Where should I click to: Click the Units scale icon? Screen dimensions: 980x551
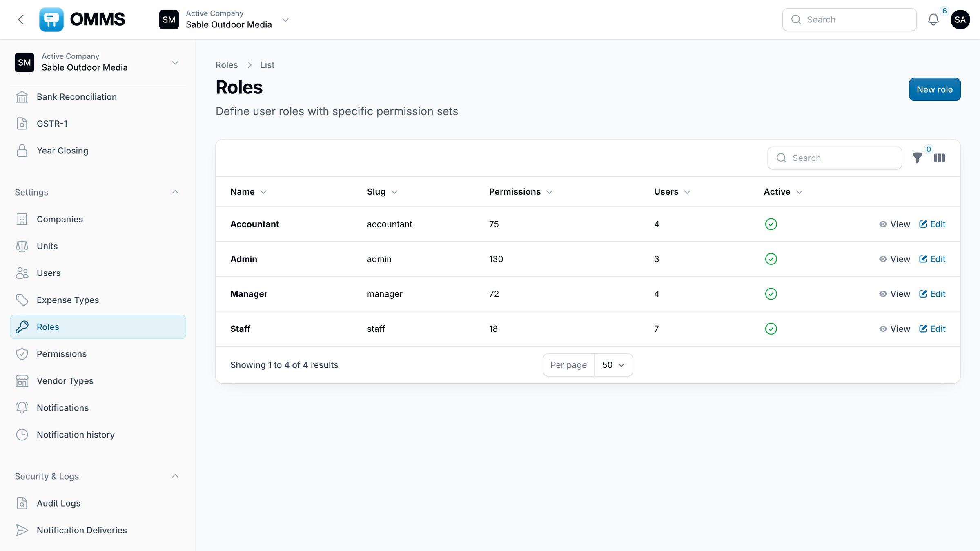click(x=22, y=246)
